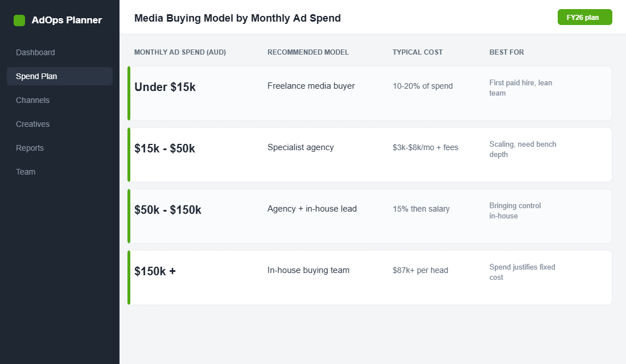Click the green AdOps Planner logo square

[19, 20]
